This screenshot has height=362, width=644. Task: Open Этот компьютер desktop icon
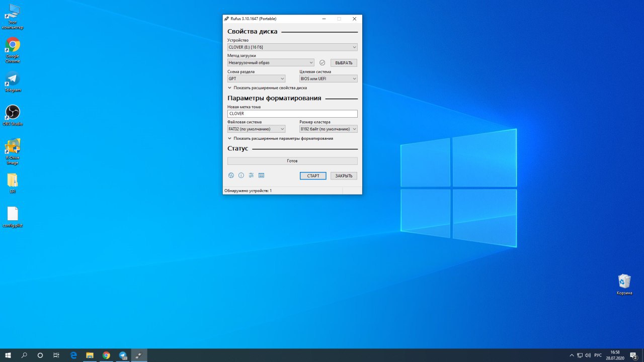pos(13,17)
